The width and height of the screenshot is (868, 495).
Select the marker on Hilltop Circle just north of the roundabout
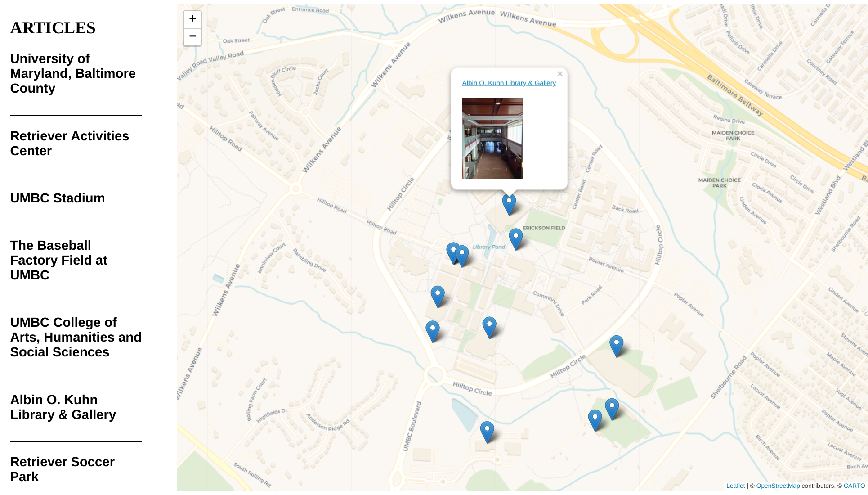[x=433, y=332]
